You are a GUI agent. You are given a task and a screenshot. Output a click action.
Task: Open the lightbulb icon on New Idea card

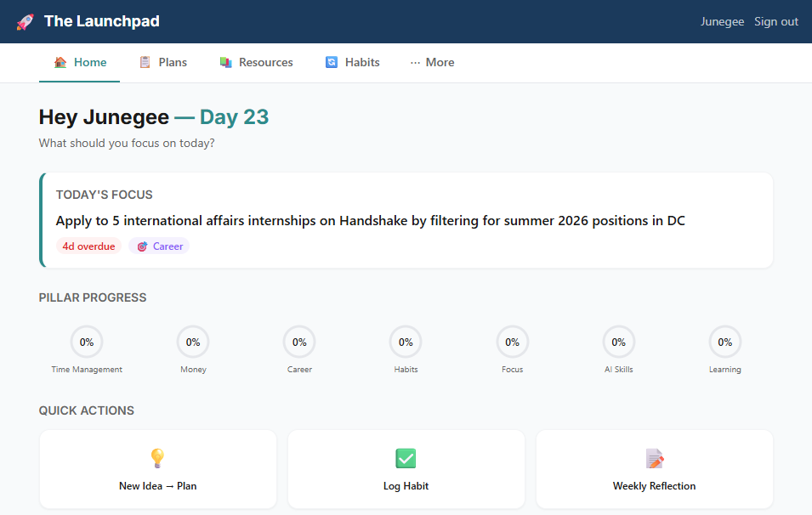point(157,457)
